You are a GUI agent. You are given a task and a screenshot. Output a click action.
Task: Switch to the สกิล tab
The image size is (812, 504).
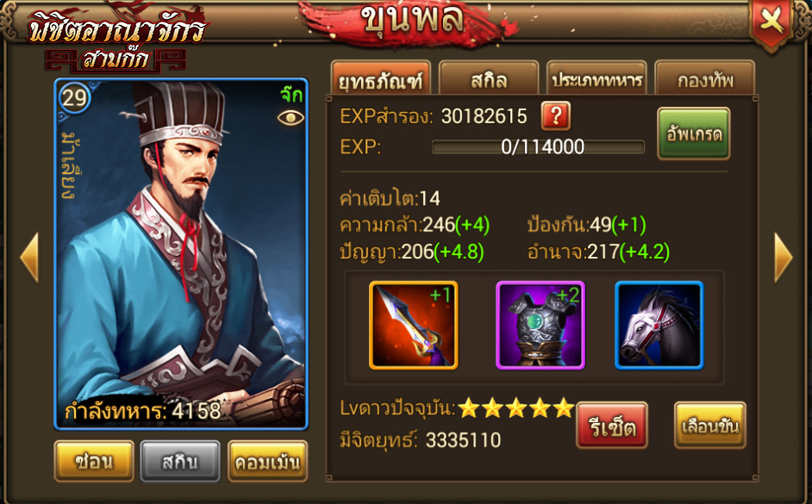coord(489,78)
